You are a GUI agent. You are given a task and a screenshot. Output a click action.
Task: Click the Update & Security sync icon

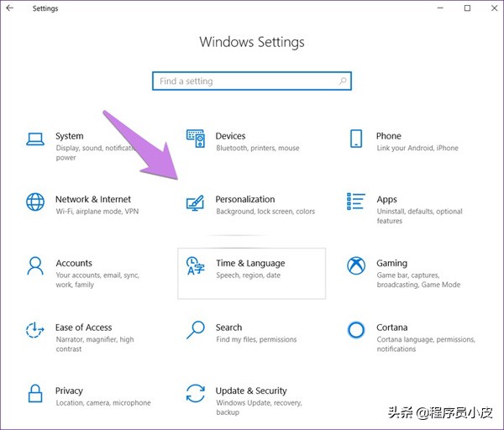pos(196,393)
